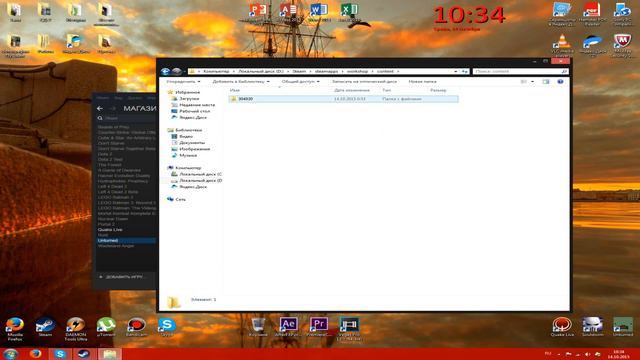Click ДОБАВИТЬ ИГРУ in Steam window
This screenshot has width=640, height=360.
[122, 277]
